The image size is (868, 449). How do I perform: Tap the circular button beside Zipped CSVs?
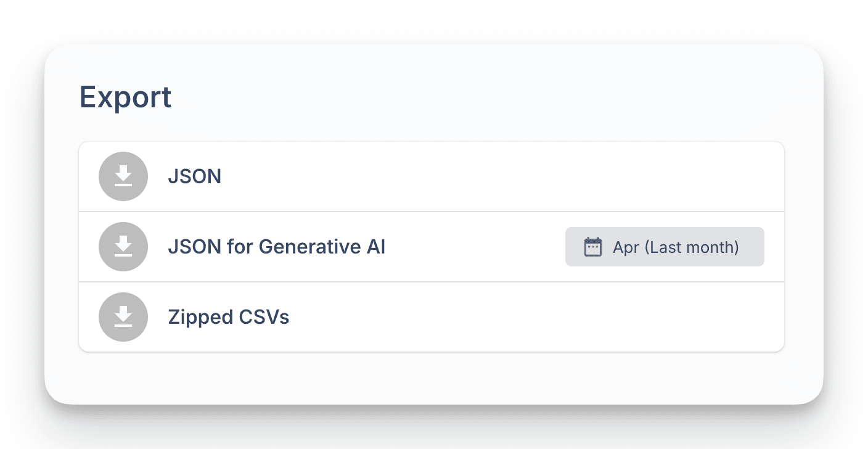coord(123,317)
